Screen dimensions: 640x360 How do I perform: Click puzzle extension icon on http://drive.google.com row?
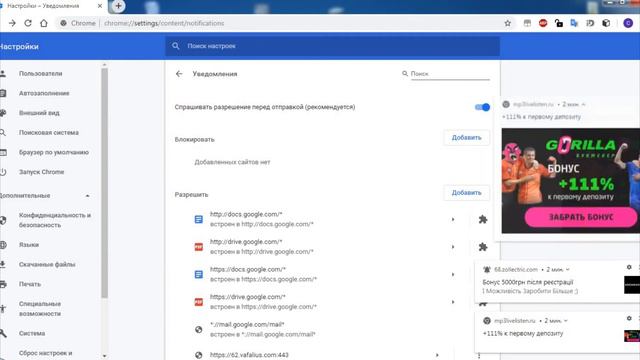coord(483,247)
